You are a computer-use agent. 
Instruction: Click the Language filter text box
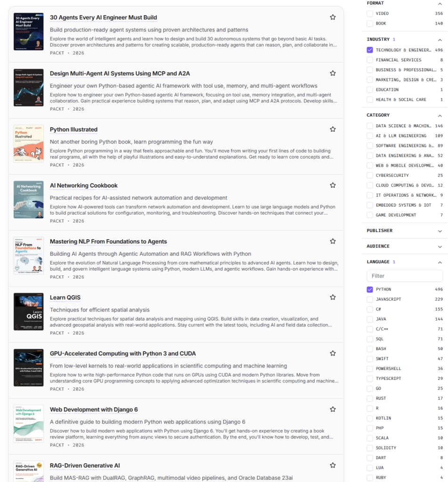[405, 276]
